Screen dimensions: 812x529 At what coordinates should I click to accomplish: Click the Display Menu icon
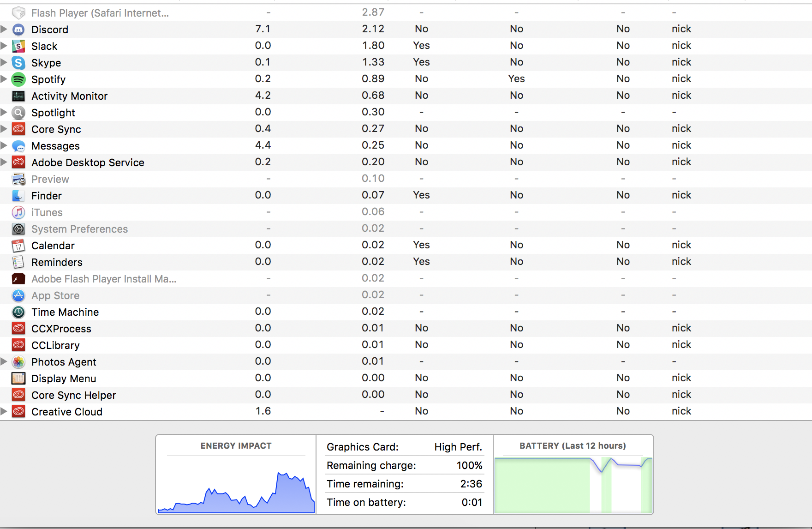18,379
